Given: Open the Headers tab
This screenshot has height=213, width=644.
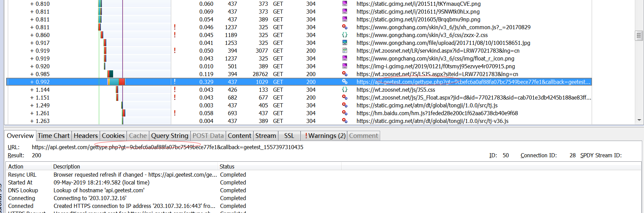Looking at the screenshot, I should point(86,136).
